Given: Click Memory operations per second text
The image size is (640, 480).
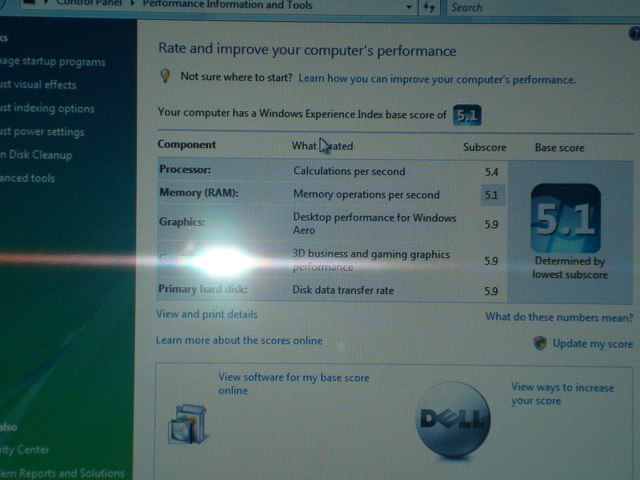Looking at the screenshot, I should click(x=366, y=194).
